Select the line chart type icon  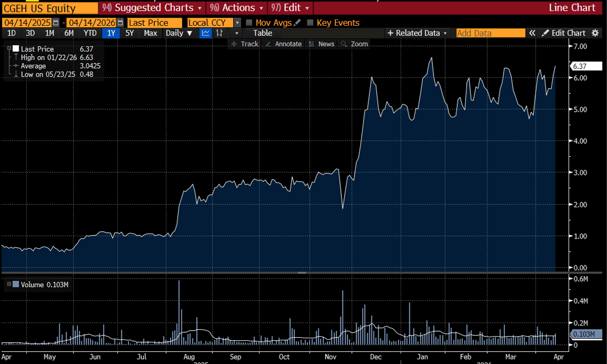click(206, 33)
